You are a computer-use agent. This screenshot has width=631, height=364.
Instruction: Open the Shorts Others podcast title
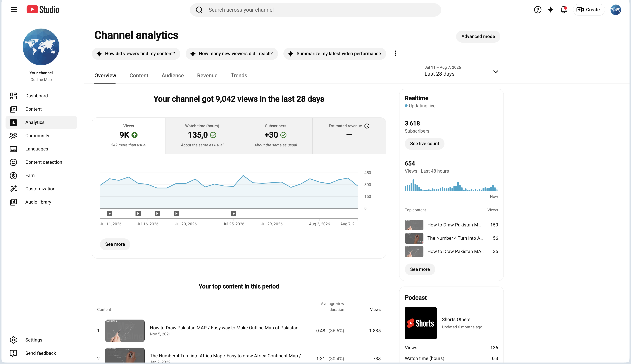point(456,320)
